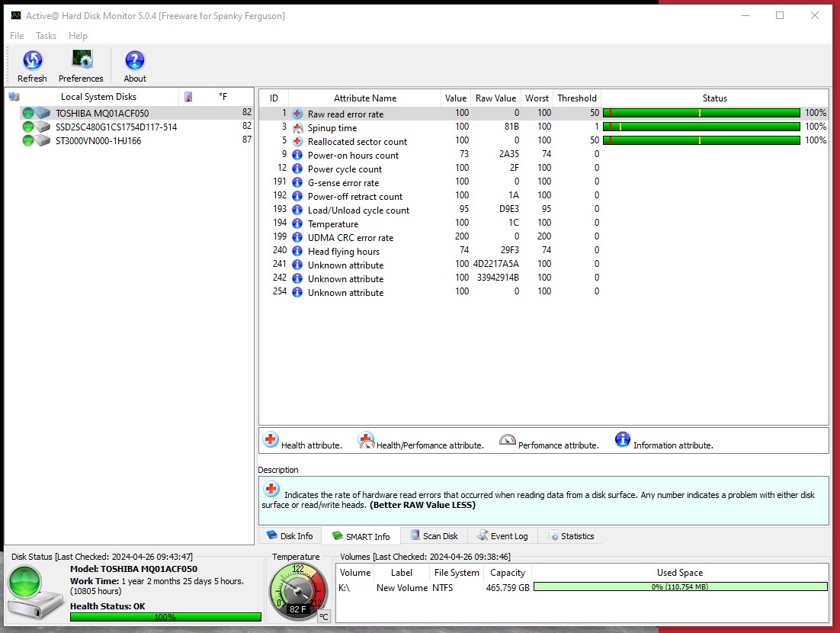Select the SSD2SC480G1CS1754D117-514 disk
840x633 pixels.
[116, 127]
